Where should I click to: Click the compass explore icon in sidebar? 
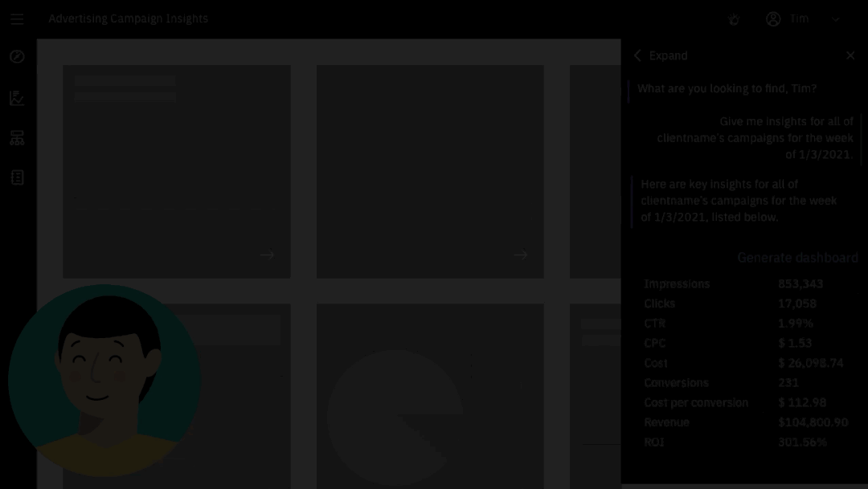click(x=17, y=57)
